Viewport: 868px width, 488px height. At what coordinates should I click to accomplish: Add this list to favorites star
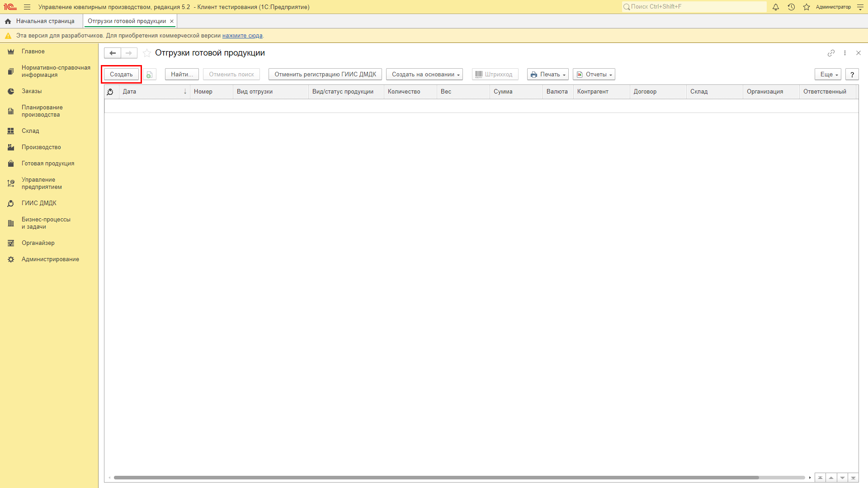pyautogui.click(x=147, y=53)
